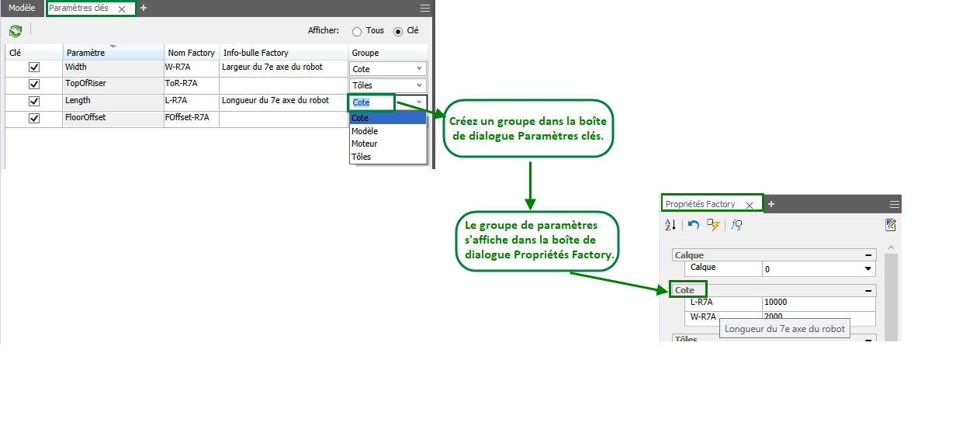Collapse the Cote section
Viewport: 980px width, 422px height.
(x=868, y=290)
